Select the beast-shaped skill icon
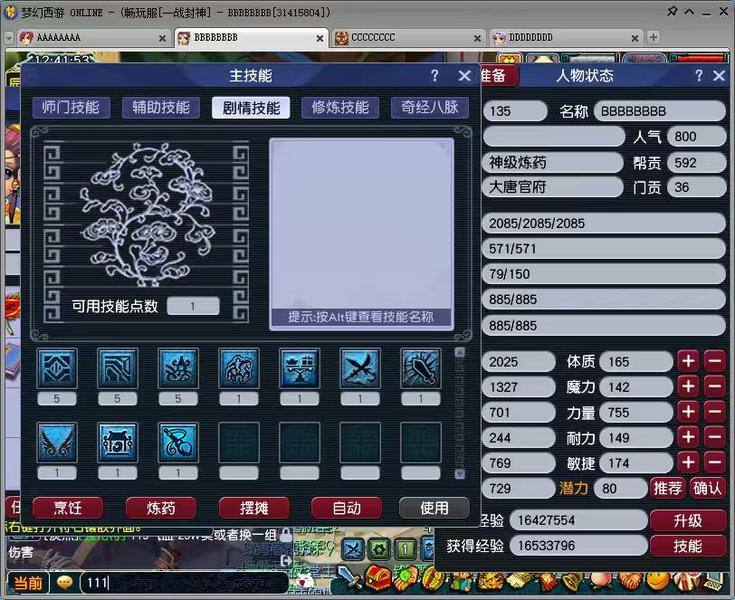Image resolution: width=735 pixels, height=600 pixels. tap(239, 368)
